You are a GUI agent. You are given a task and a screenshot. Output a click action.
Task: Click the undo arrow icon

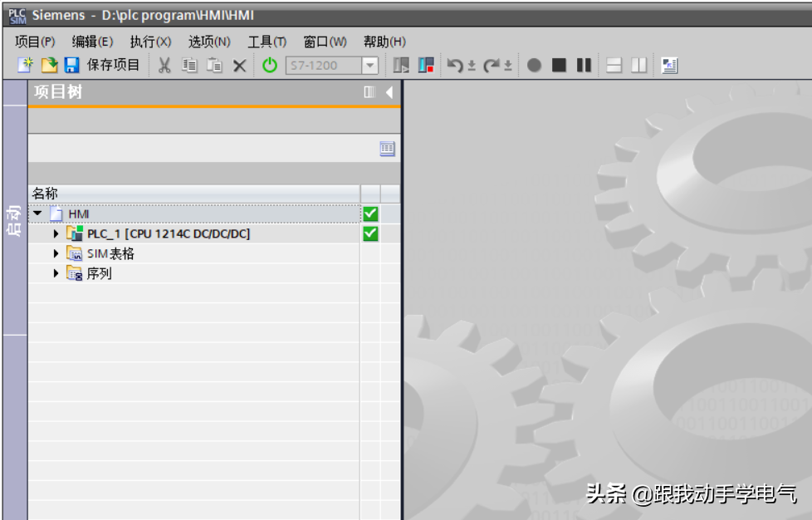[455, 65]
